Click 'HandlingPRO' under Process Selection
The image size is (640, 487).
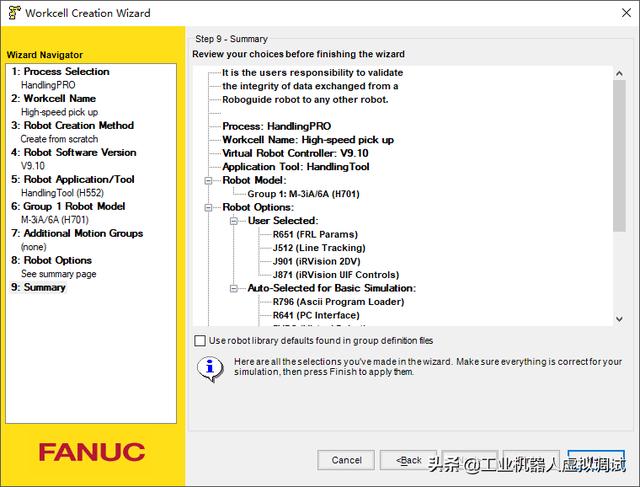tap(48, 85)
